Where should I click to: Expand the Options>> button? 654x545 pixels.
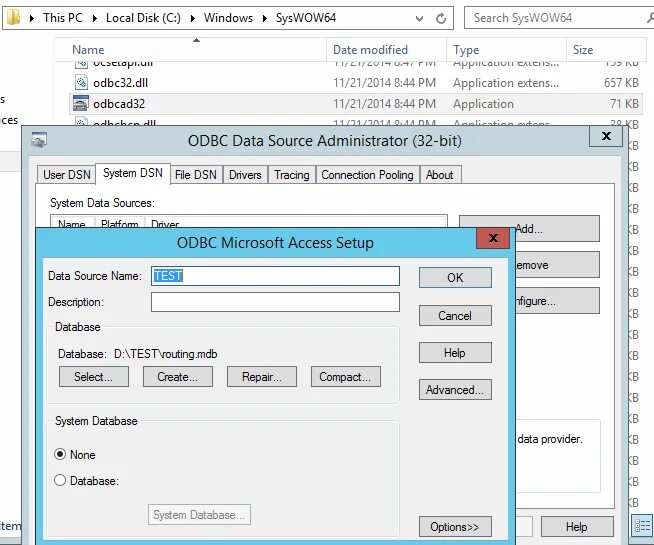455,527
